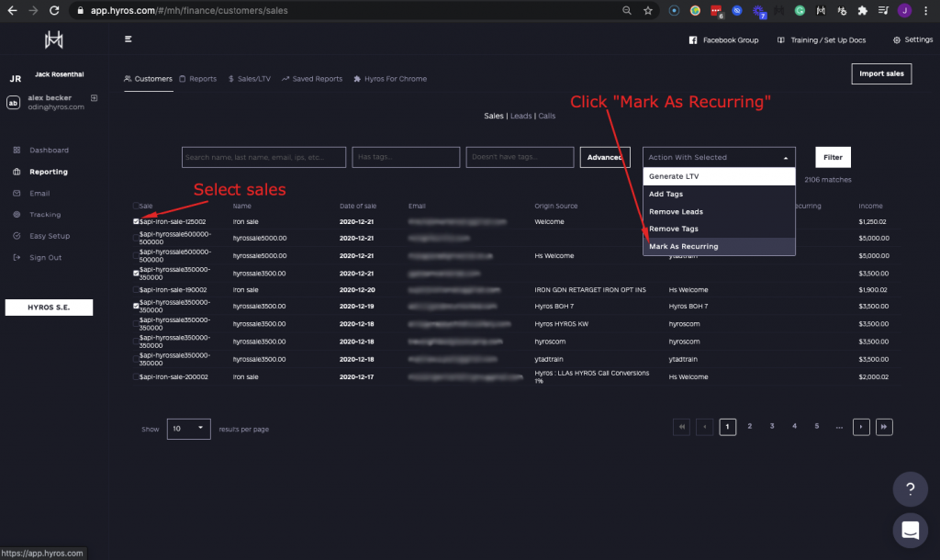Switch view to Leads link
Screen dimensions: 940x560
click(521, 116)
